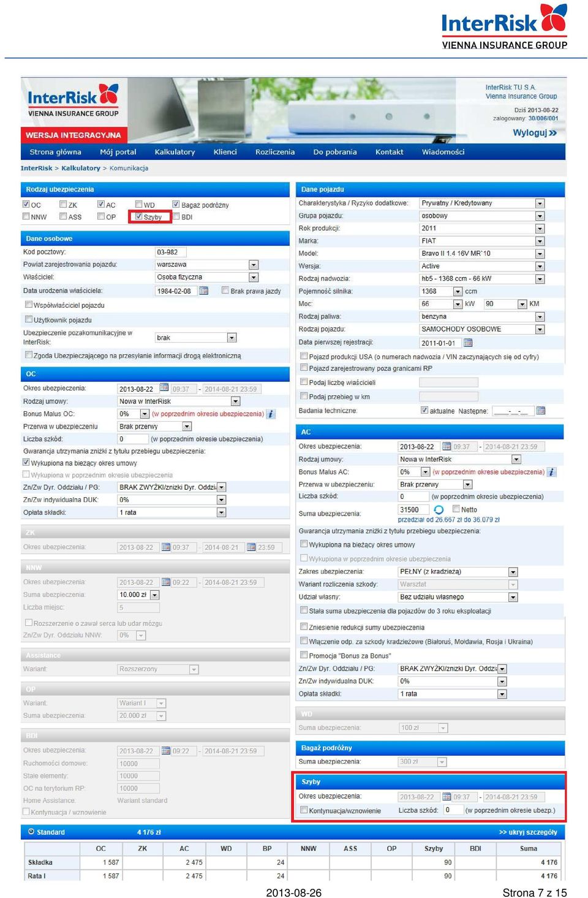The width and height of the screenshot is (588, 898).
Task: Open calendar for next technical inspection
Action: [541, 411]
